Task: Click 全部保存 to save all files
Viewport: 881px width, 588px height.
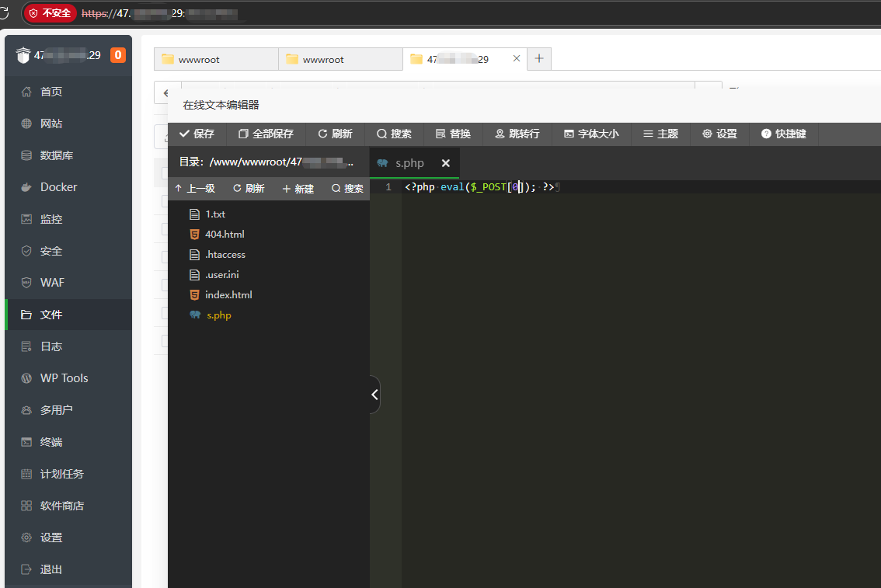Action: click(x=266, y=134)
